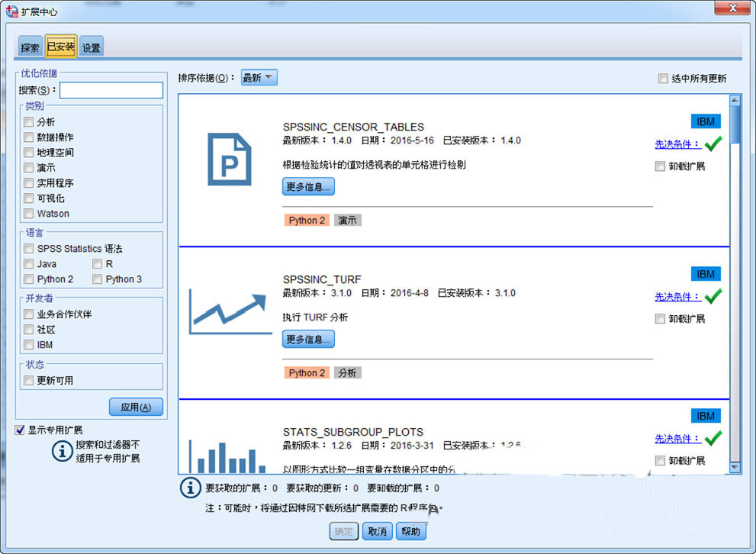756x554 pixels.
Task: Click the STATS_SUBGROUP_PLOTS bar chart icon
Action: coord(230,456)
